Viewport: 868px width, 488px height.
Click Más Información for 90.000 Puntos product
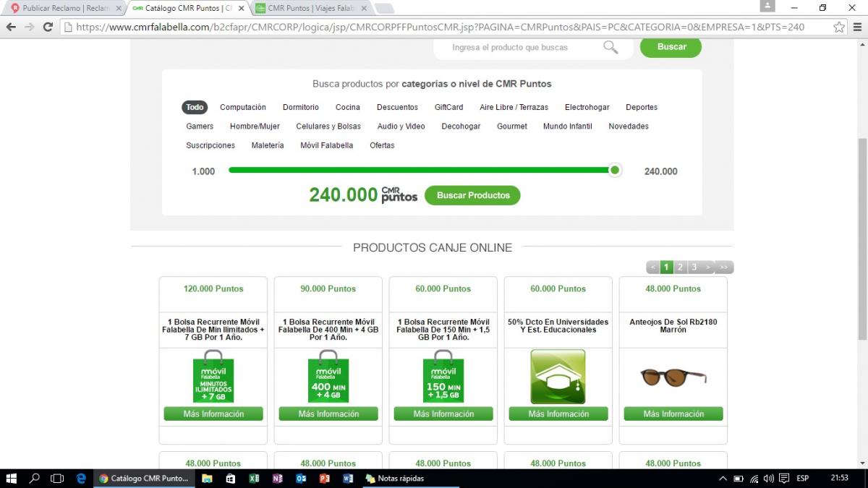coord(328,414)
